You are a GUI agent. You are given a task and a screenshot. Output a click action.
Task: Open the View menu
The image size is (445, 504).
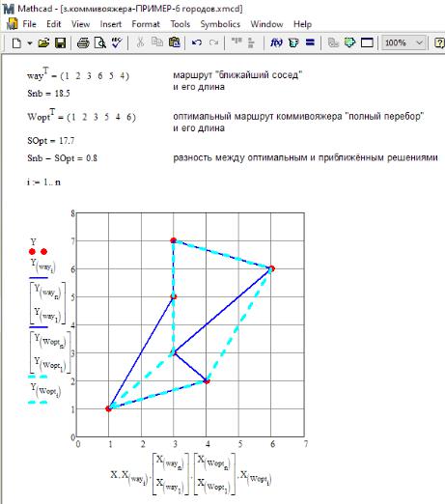(80, 24)
